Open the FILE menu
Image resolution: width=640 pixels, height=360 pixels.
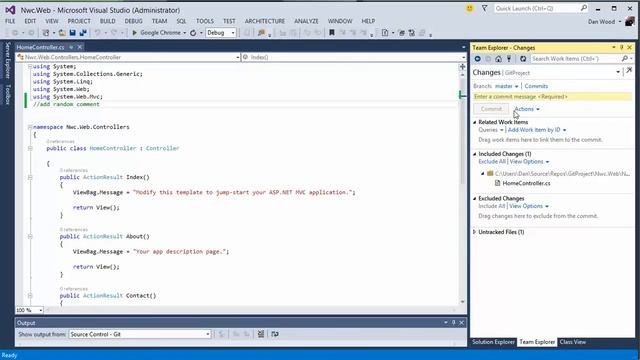click(10, 21)
